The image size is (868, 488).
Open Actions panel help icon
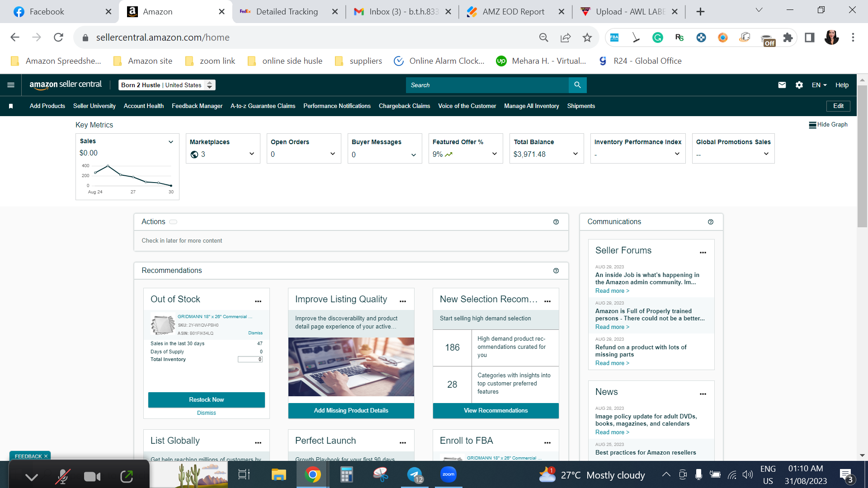[x=556, y=222]
